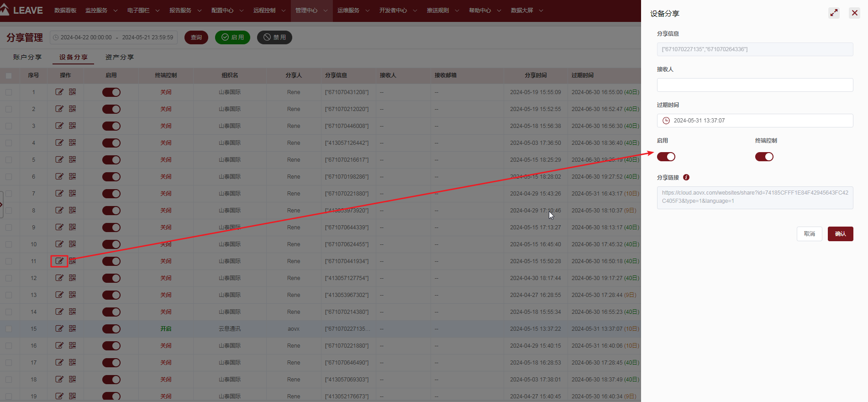Viewport: 868px width, 402px height.
Task: Click edit icon in row 15
Action: point(59,328)
